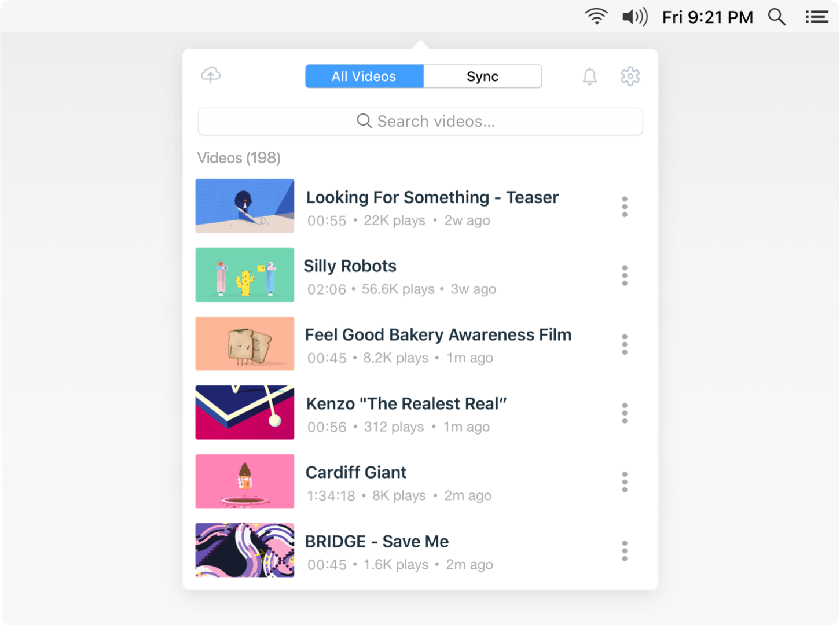840x625 pixels.
Task: Select the Feel Good Bakery toast thumbnail
Action: coord(245,344)
